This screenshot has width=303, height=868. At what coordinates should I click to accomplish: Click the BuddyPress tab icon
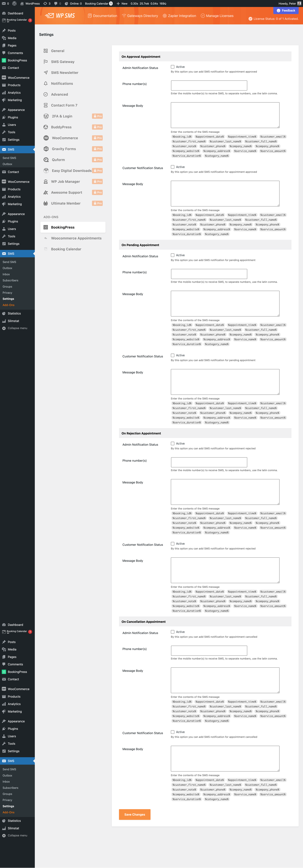tap(46, 127)
